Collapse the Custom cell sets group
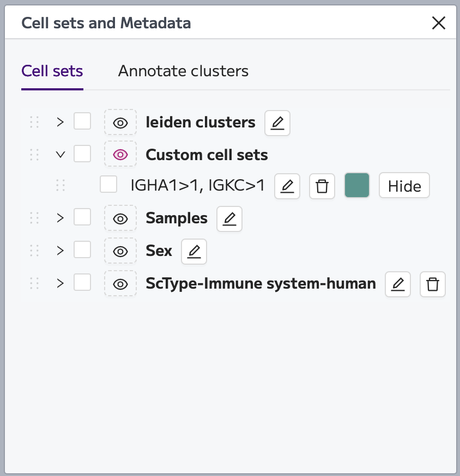 point(60,155)
